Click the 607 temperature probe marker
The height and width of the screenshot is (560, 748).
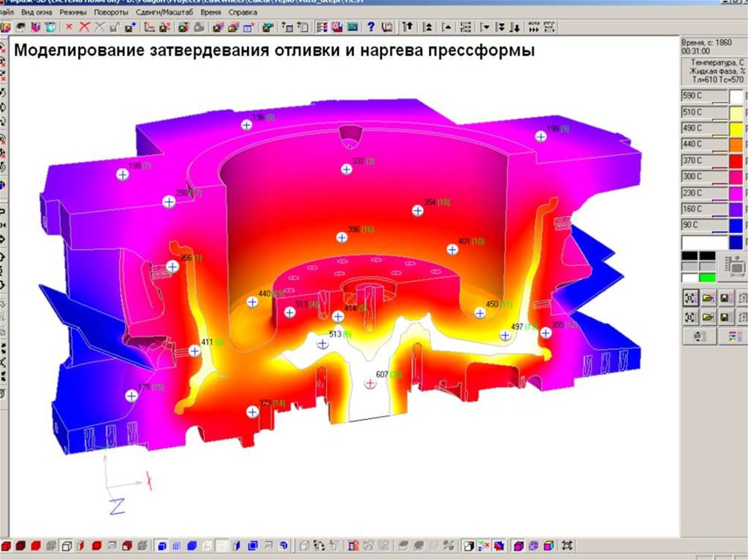(x=370, y=385)
